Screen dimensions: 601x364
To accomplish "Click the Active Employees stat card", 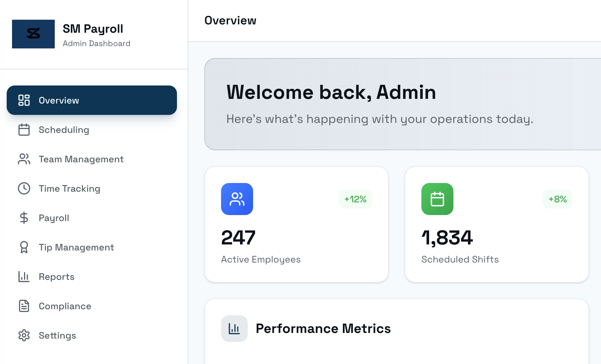I will pos(296,224).
